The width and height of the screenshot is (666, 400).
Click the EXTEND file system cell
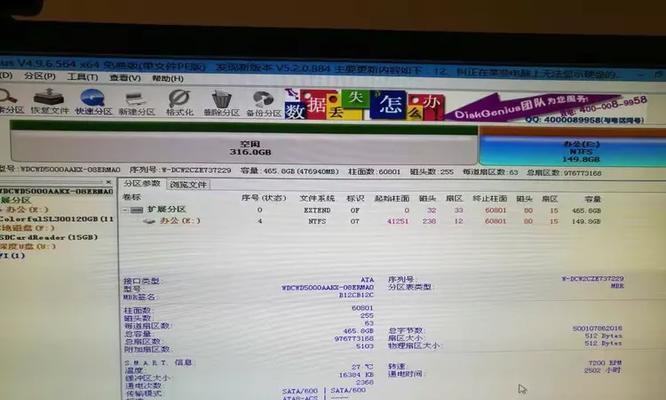317,210
